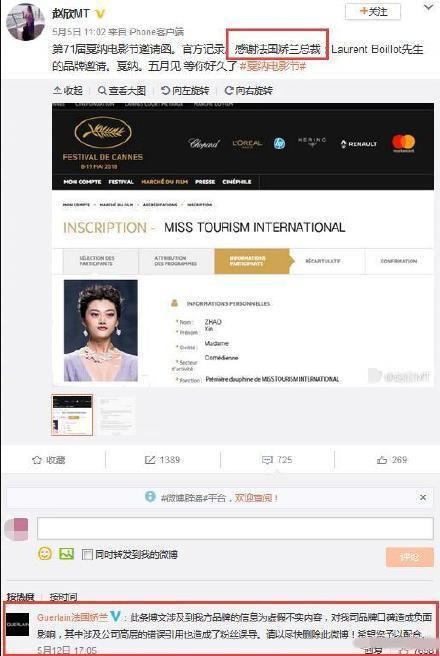Click the iPhone客户端 source link
This screenshot has width=440, height=656.
tap(156, 32)
